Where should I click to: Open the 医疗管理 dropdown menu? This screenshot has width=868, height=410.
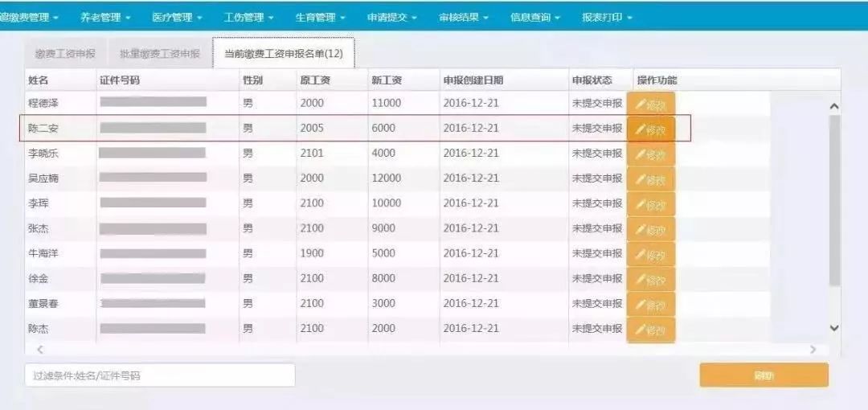[x=177, y=18]
